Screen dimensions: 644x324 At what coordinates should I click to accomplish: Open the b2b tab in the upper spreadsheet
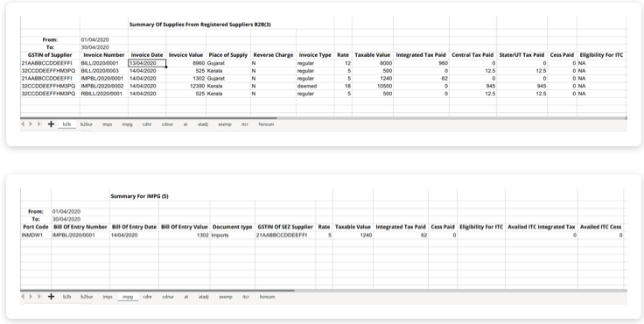pyautogui.click(x=67, y=124)
